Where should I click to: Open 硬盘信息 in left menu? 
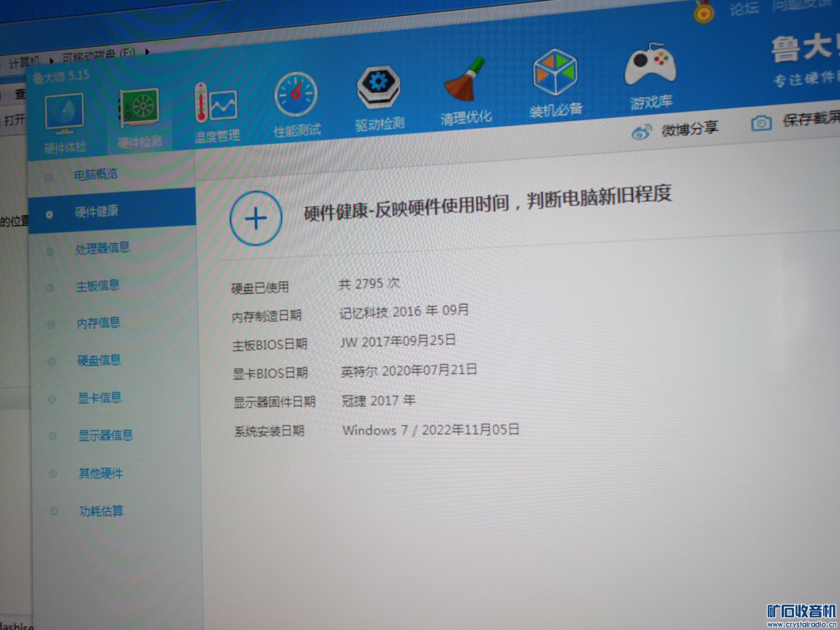99,360
